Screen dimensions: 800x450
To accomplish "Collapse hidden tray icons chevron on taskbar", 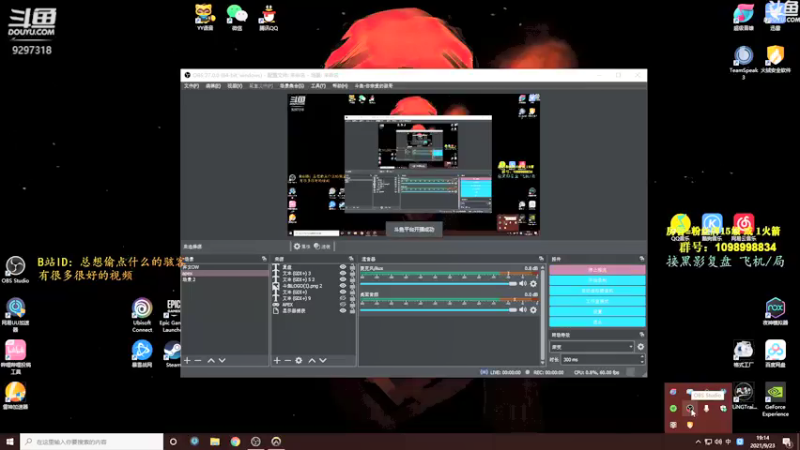I will click(x=698, y=442).
